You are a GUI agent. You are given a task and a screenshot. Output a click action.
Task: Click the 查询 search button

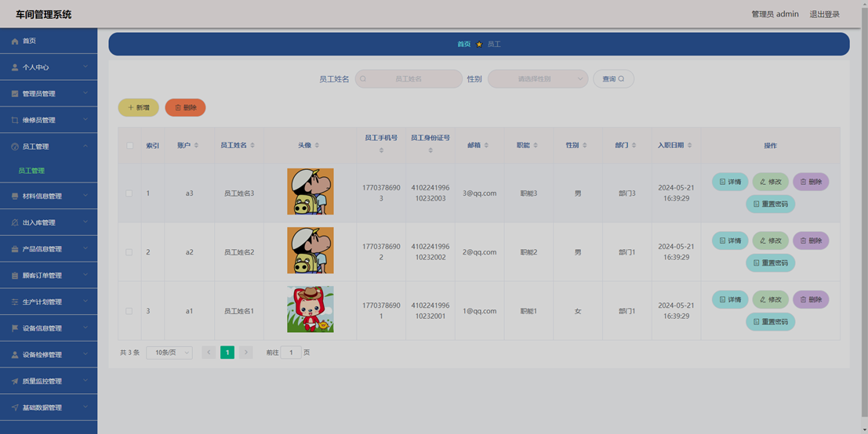click(x=613, y=79)
